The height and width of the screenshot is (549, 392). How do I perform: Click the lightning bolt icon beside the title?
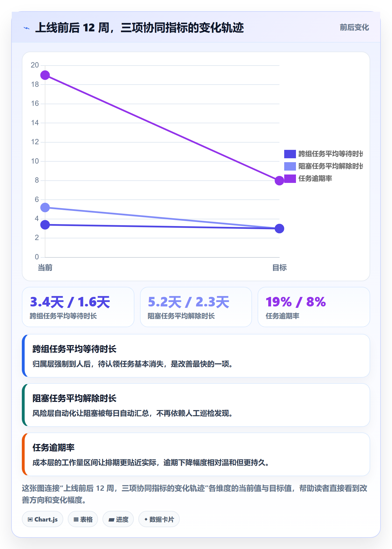pyautogui.click(x=27, y=28)
